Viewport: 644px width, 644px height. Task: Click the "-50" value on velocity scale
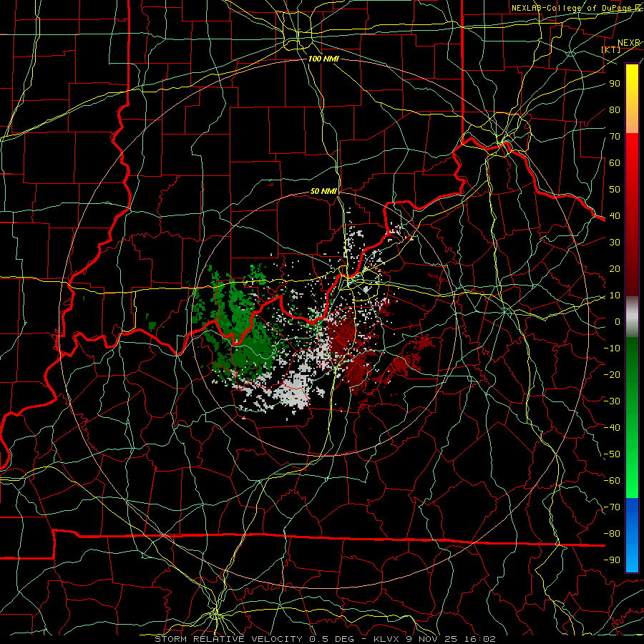click(612, 454)
